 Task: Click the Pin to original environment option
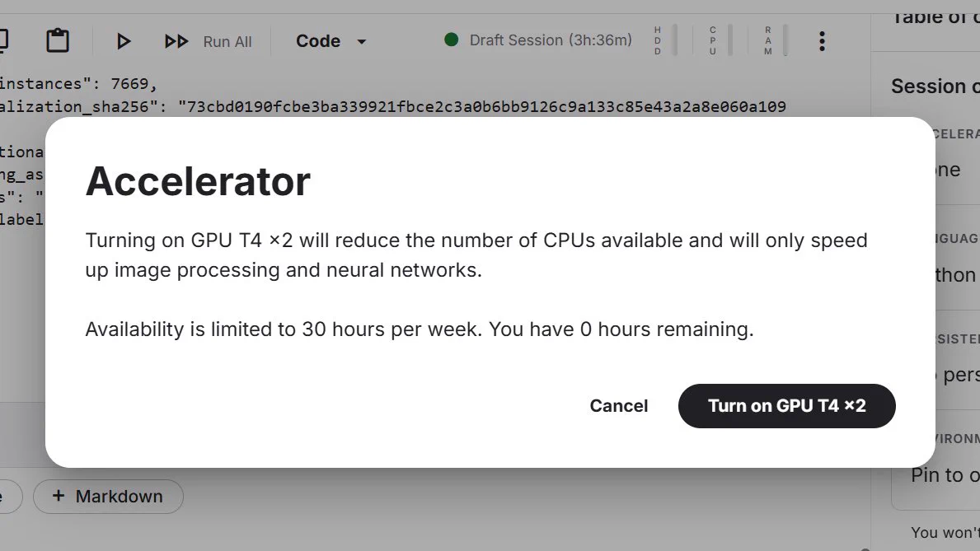click(x=945, y=475)
